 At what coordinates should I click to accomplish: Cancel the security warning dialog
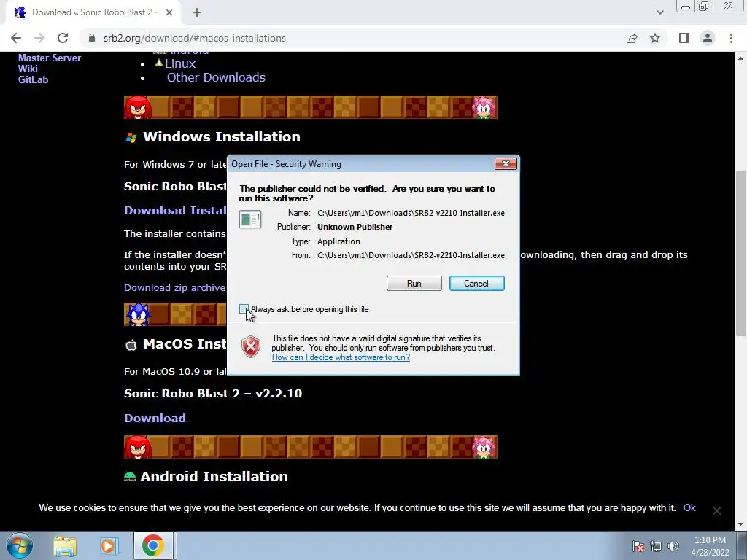[x=476, y=284]
